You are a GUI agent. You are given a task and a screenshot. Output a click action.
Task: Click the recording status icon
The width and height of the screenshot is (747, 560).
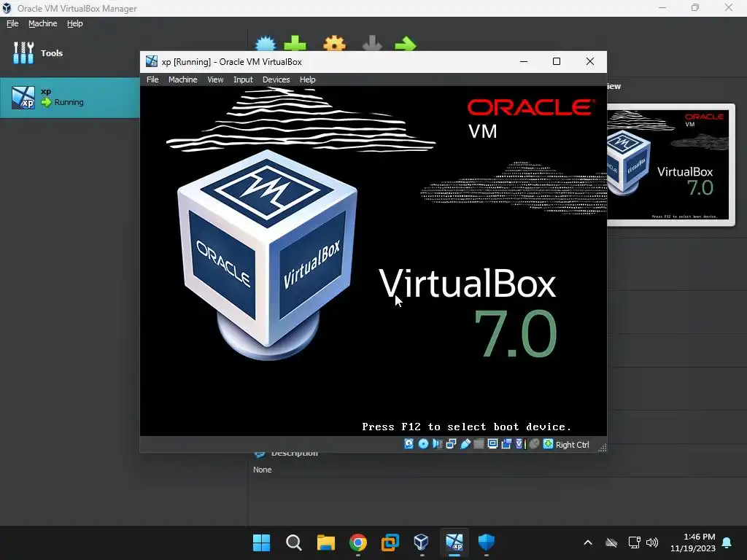506,444
